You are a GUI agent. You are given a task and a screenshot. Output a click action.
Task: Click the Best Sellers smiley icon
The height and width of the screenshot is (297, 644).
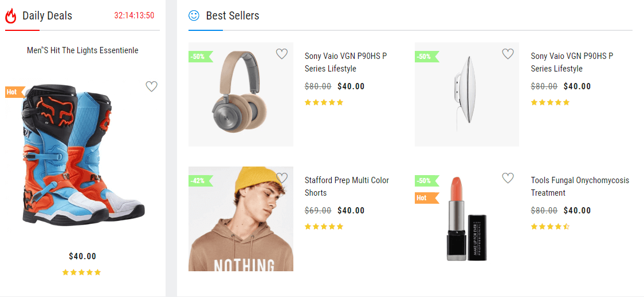tap(194, 15)
